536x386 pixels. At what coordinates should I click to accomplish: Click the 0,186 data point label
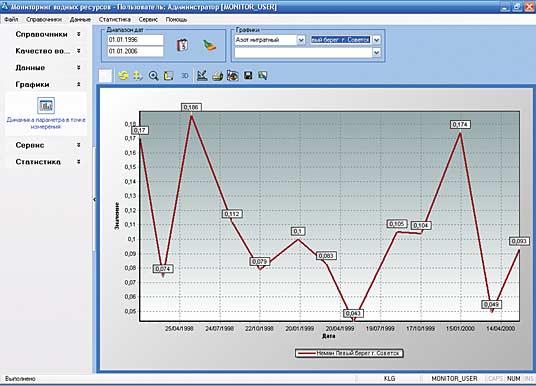(191, 107)
